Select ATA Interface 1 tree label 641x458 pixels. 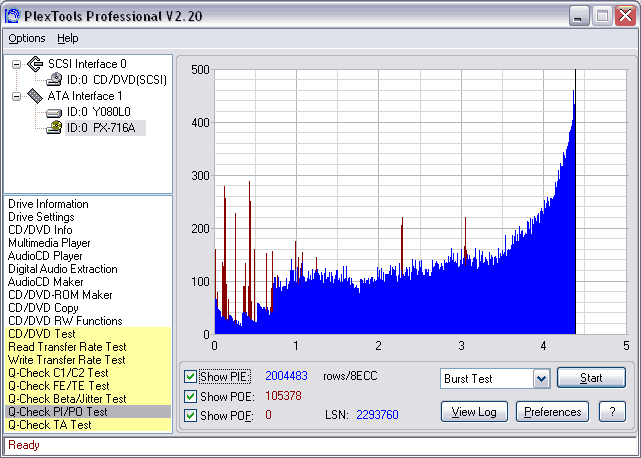click(85, 96)
